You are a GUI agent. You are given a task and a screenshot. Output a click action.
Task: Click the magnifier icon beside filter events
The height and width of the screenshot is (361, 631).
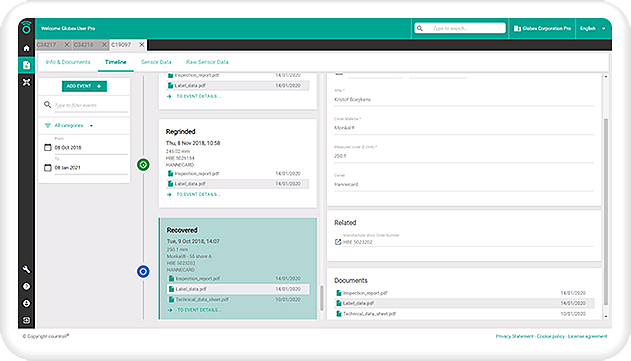pos(47,105)
